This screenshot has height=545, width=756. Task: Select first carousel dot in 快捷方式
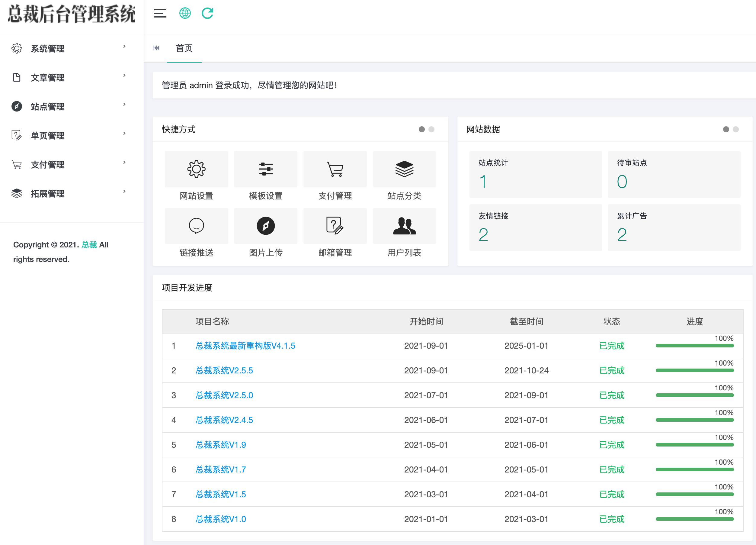pyautogui.click(x=422, y=129)
